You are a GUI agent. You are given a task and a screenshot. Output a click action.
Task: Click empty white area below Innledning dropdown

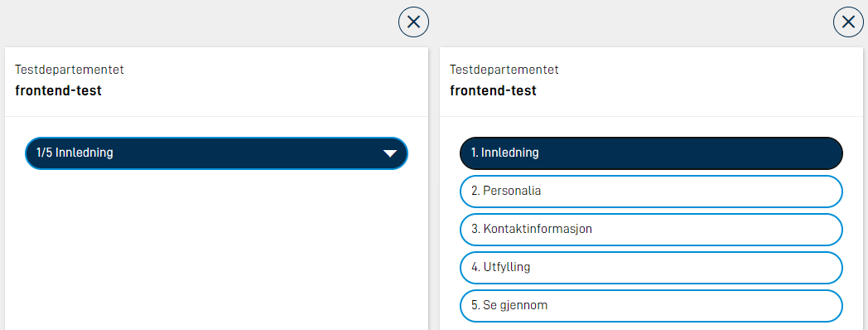tap(216, 250)
